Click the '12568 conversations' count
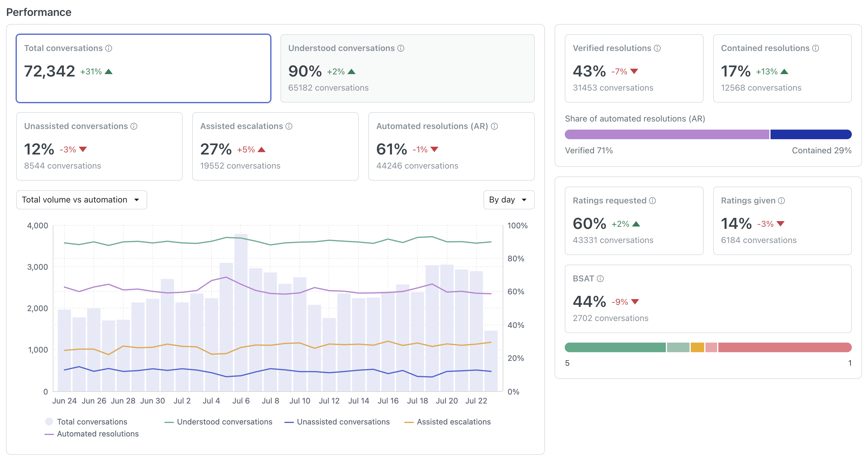The width and height of the screenshot is (868, 462). (x=761, y=88)
